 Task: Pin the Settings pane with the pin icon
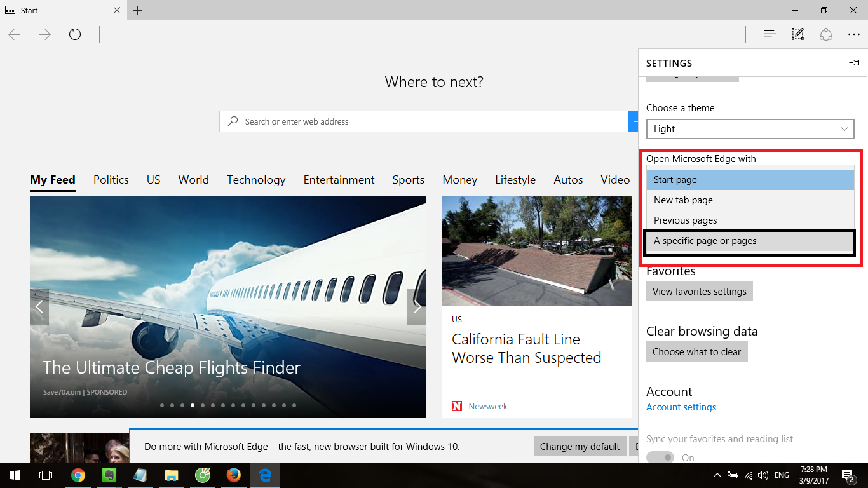click(x=854, y=63)
